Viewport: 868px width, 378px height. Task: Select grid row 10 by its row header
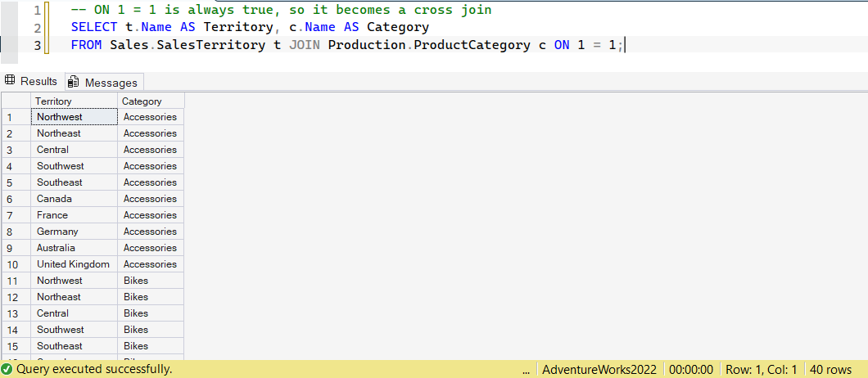point(16,264)
